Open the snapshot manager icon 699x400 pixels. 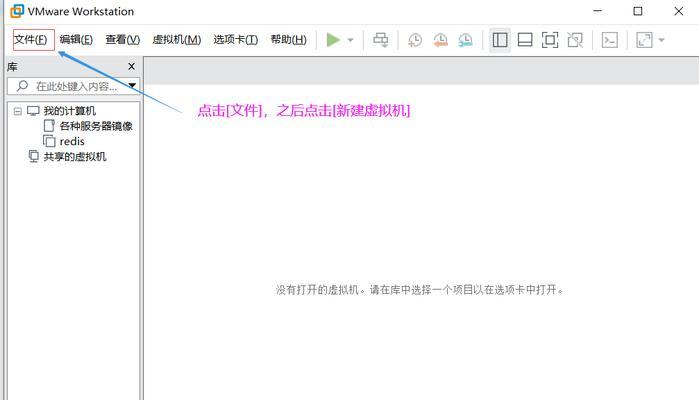point(465,40)
